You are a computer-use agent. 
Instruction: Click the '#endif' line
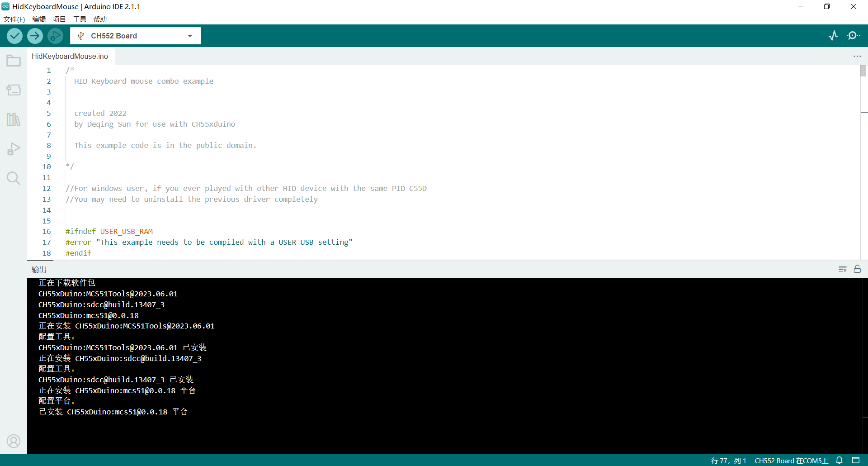(x=78, y=253)
